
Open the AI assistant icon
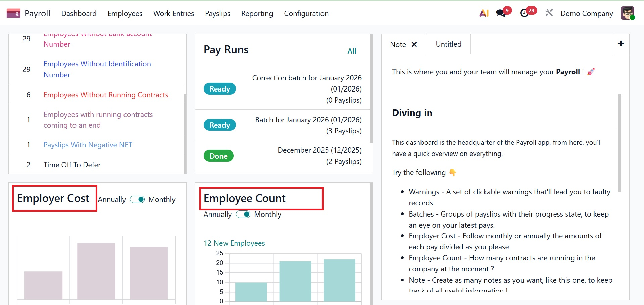point(484,13)
